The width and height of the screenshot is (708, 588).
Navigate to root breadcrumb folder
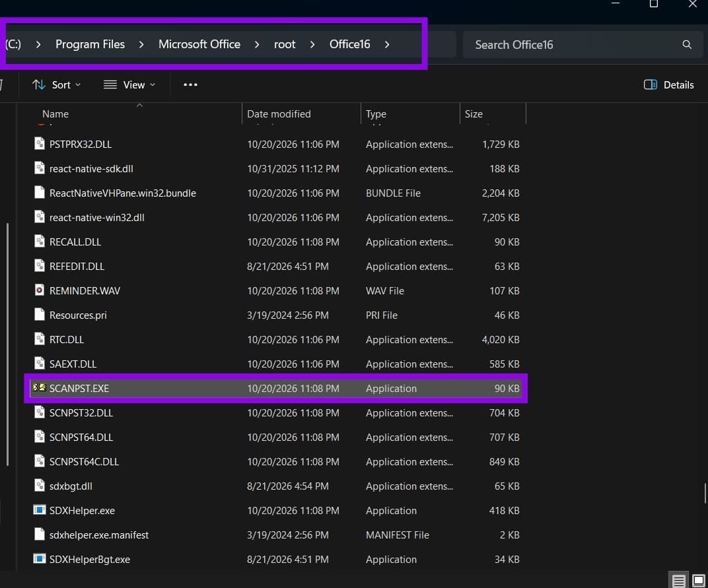point(285,44)
